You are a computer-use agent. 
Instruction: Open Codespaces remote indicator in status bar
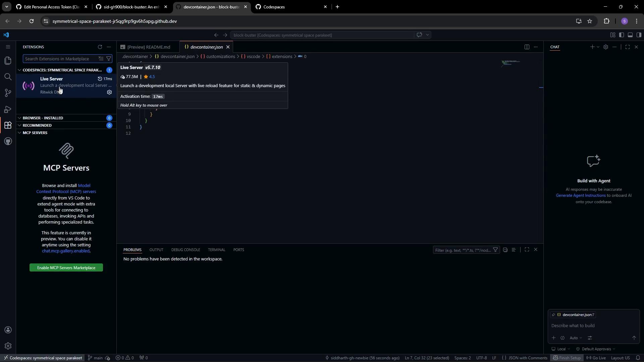click(x=43, y=358)
